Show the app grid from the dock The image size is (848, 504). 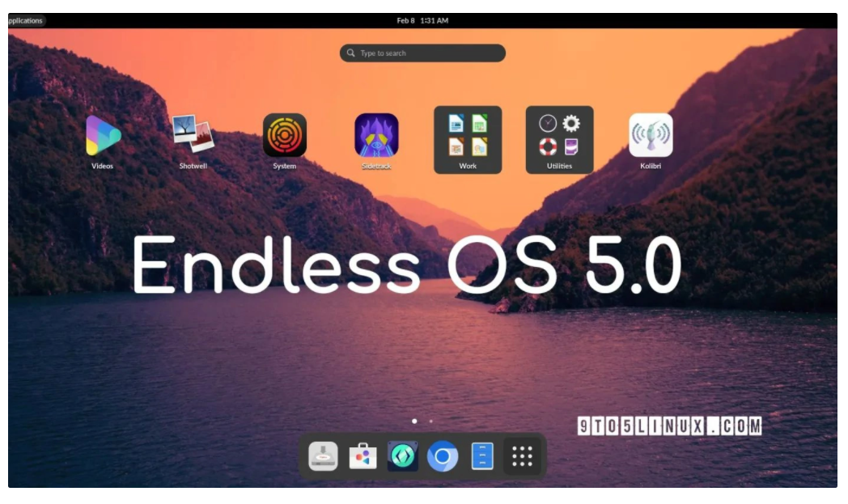click(522, 456)
